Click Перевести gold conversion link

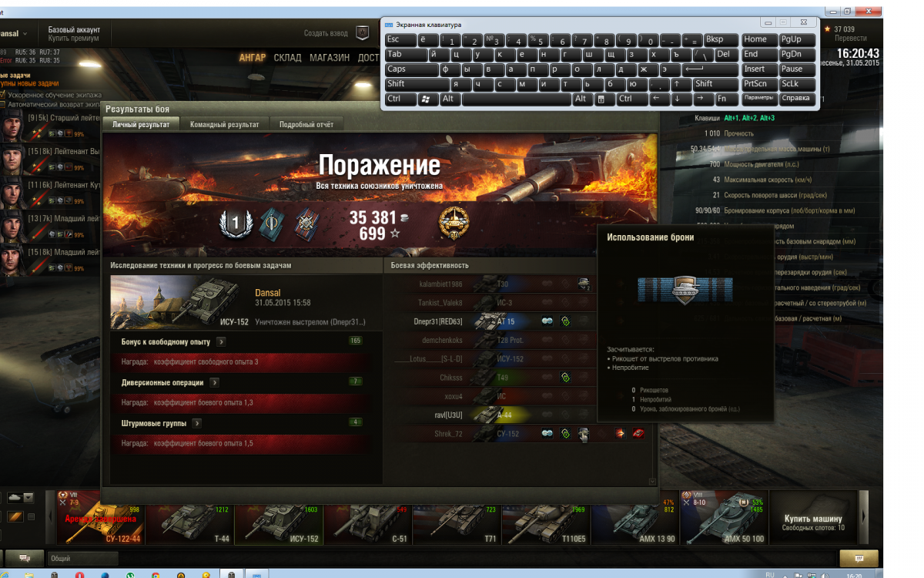click(850, 38)
